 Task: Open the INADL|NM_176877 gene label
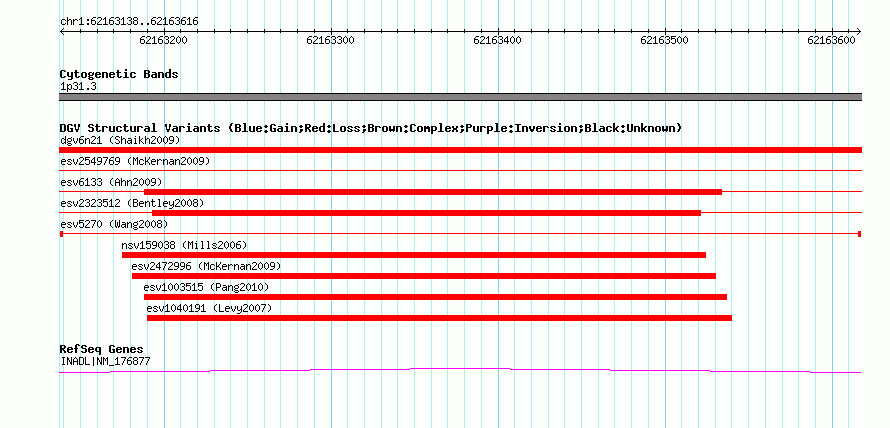(x=105, y=361)
